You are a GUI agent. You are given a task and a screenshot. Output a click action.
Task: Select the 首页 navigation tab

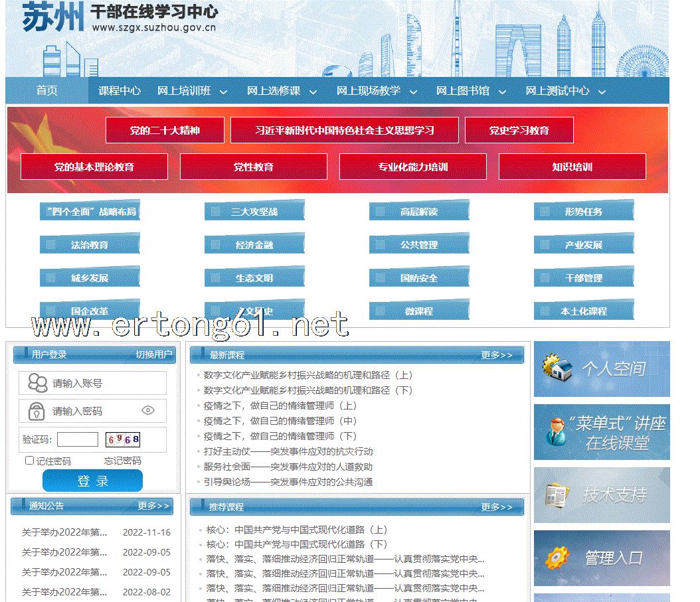coord(46,91)
